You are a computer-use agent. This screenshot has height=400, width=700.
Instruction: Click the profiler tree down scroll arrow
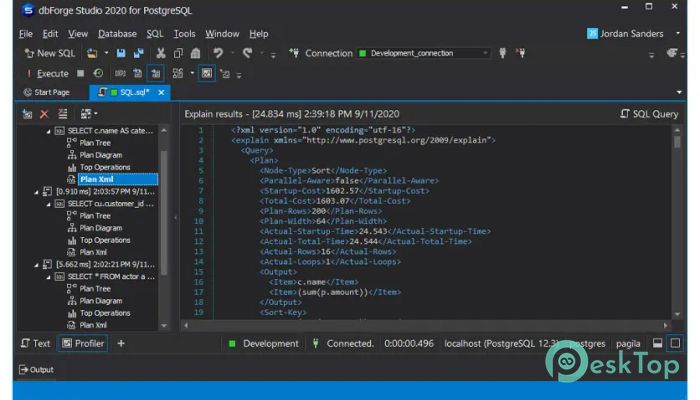pyautogui.click(x=164, y=325)
